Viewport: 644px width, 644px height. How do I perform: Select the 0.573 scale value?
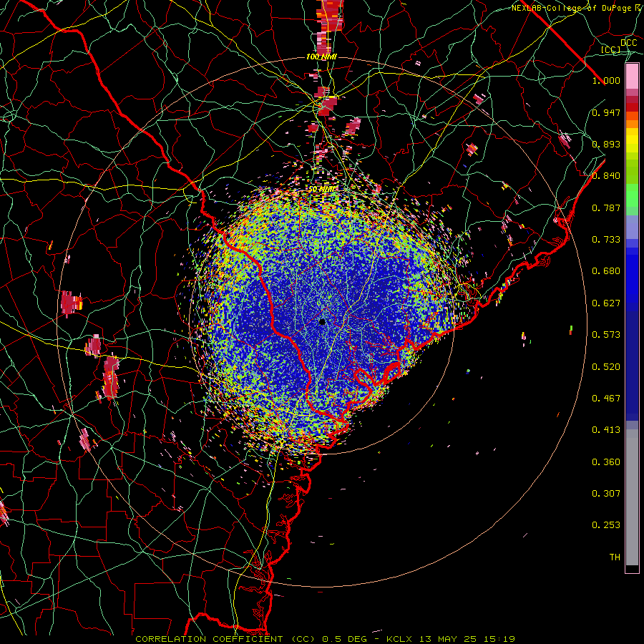point(606,335)
